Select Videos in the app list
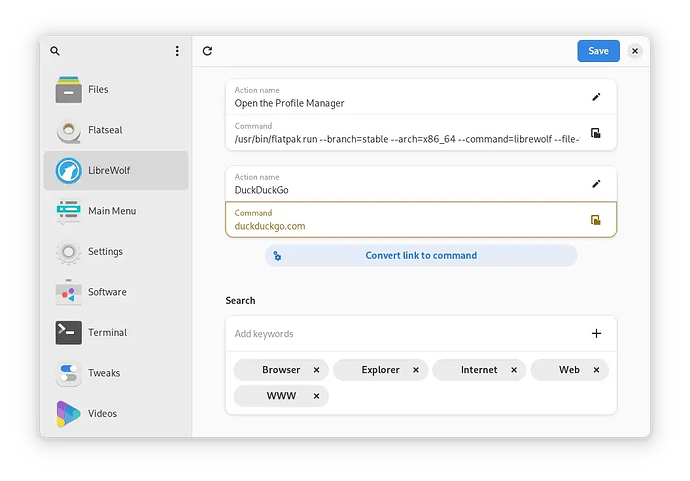Screen dimensions: 690x481 pyautogui.click(x=116, y=413)
